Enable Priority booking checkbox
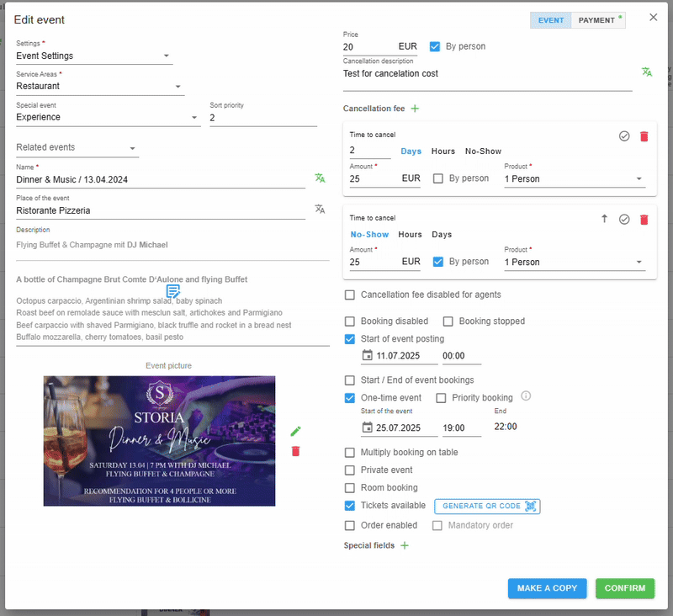This screenshot has height=616, width=673. [x=441, y=398]
